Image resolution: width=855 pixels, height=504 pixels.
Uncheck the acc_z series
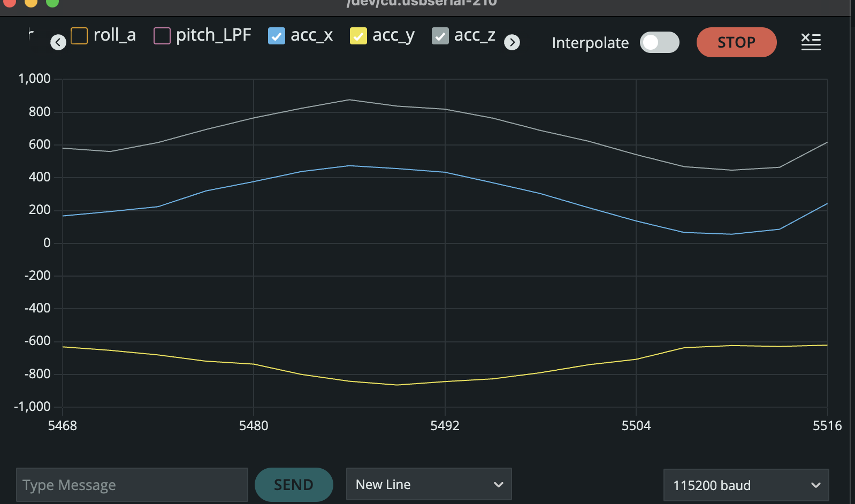click(440, 36)
